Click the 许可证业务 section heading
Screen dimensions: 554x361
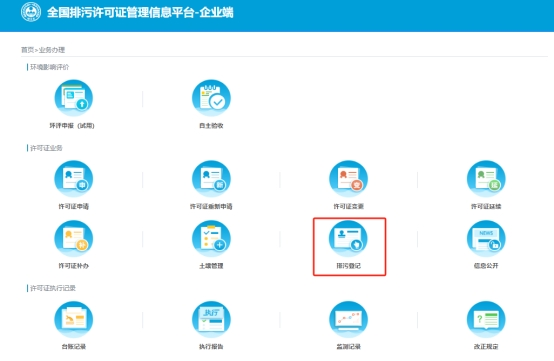click(x=46, y=148)
